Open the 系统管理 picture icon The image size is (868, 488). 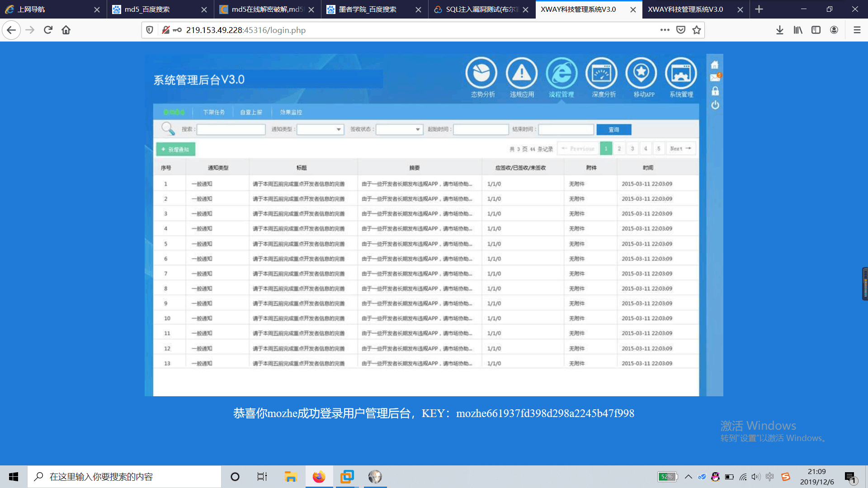click(x=681, y=73)
